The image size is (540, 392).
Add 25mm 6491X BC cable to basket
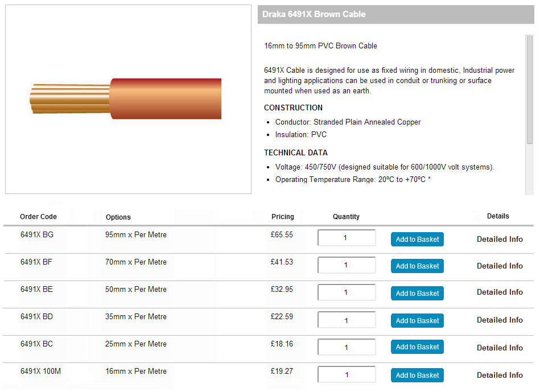pos(417,347)
